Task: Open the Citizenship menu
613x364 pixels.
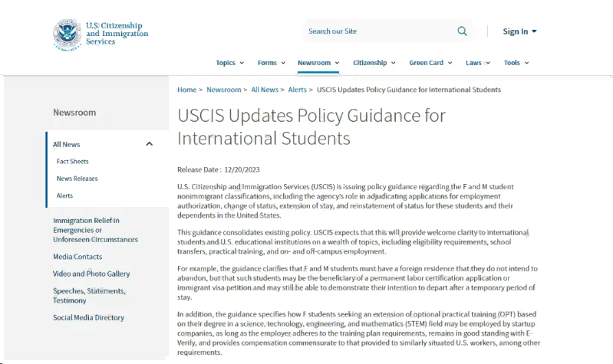Action: (x=374, y=63)
